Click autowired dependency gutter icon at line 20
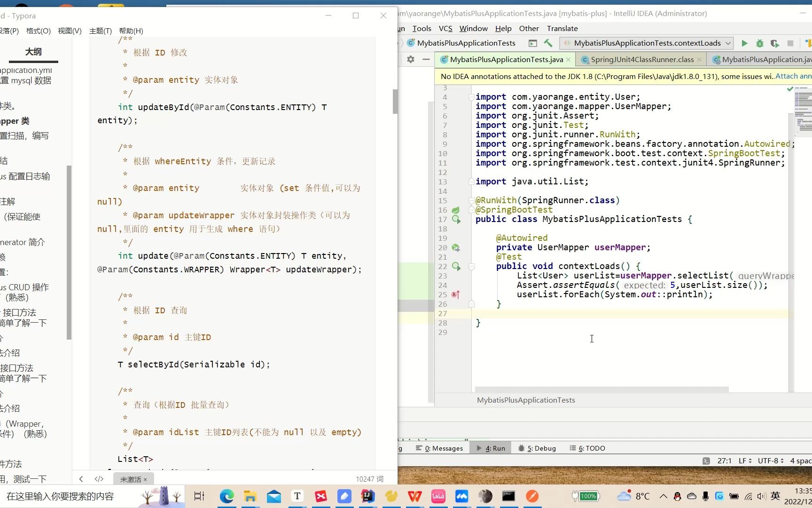Image resolution: width=812 pixels, height=508 pixels. pos(455,247)
